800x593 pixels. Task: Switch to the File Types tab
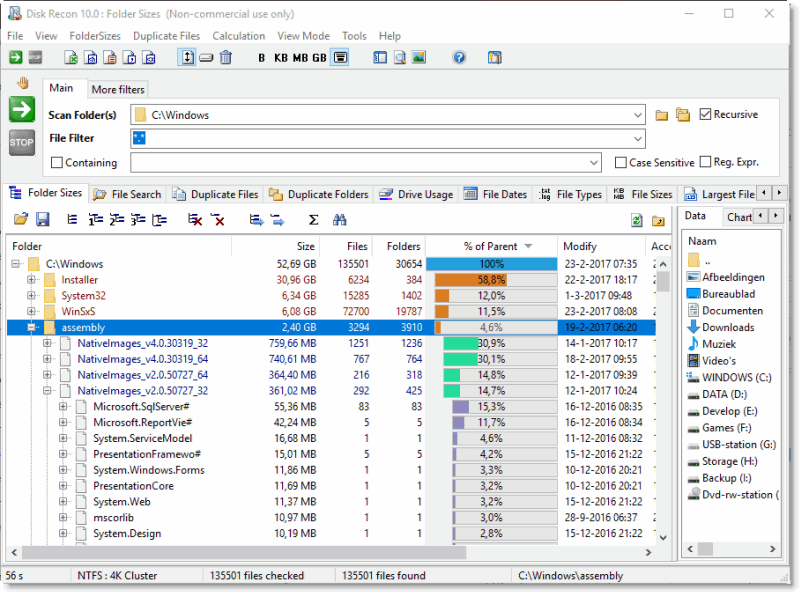pos(571,194)
